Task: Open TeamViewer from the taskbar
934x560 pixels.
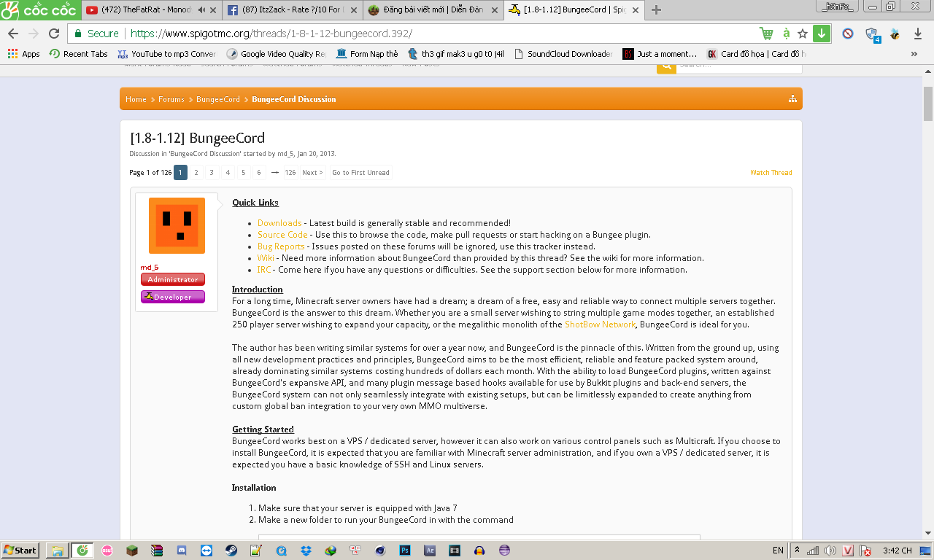Action: pyautogui.click(x=207, y=551)
